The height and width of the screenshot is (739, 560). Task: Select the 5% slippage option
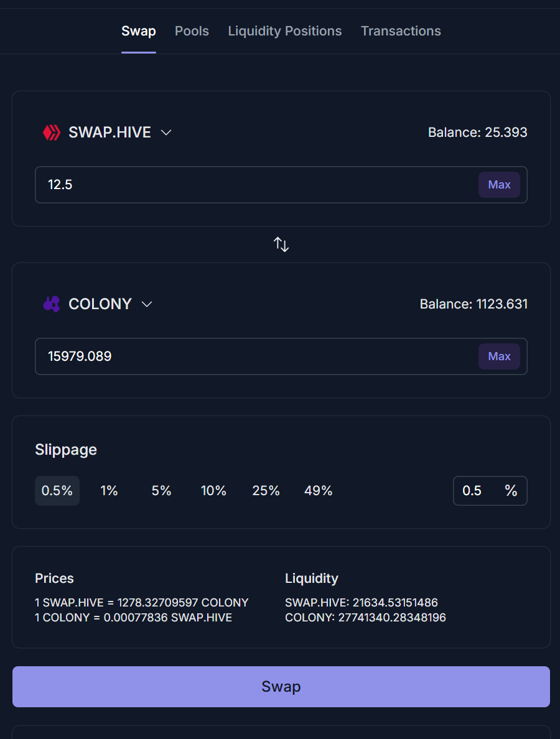[161, 491]
